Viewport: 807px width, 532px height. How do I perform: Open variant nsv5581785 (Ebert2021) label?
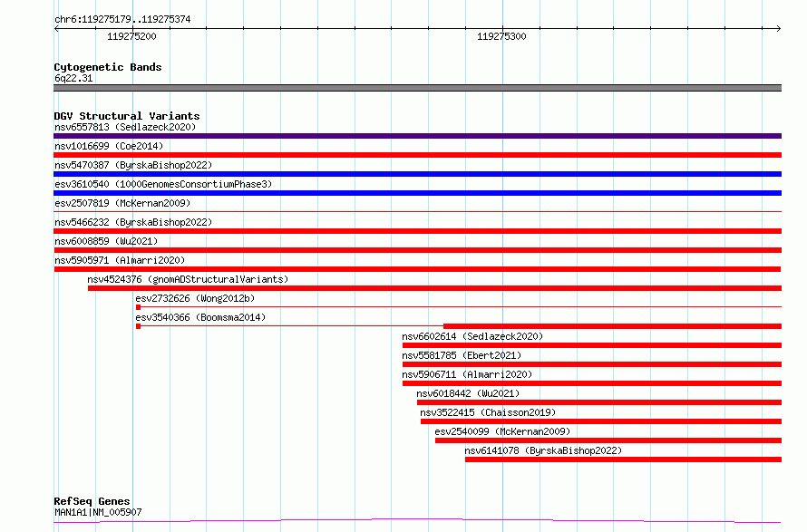462,355
